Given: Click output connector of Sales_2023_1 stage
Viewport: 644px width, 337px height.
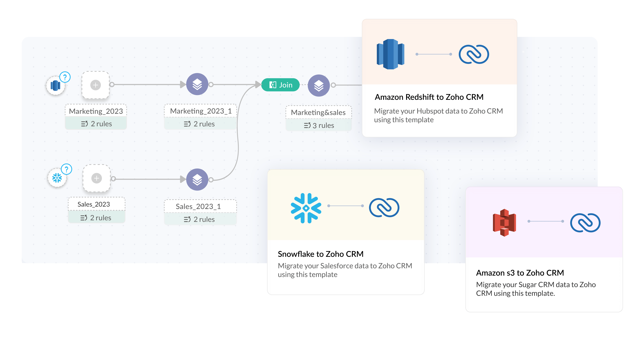Looking at the screenshot, I should (x=211, y=180).
